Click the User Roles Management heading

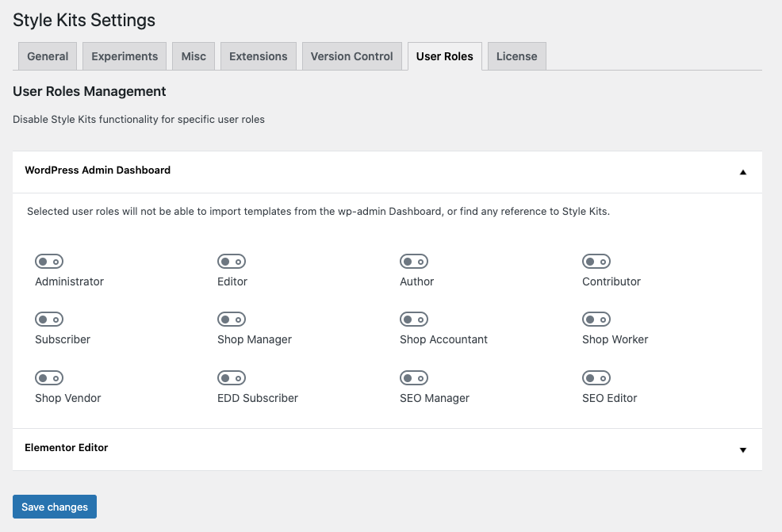pos(90,91)
